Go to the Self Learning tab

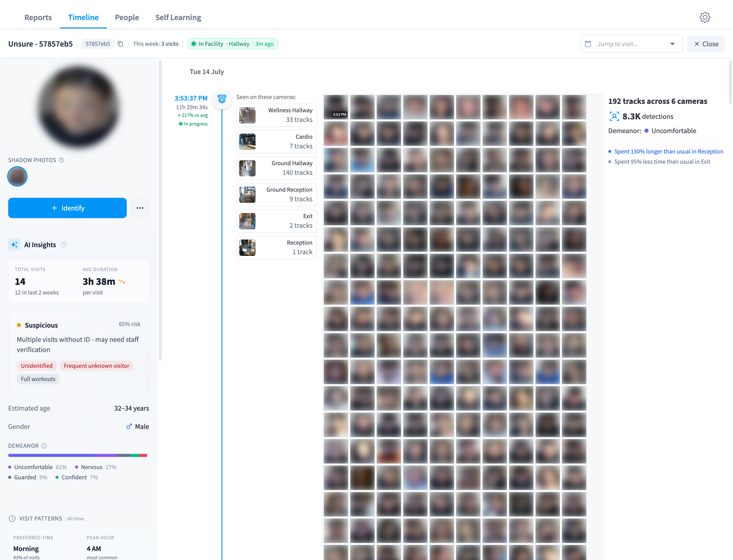tap(178, 17)
